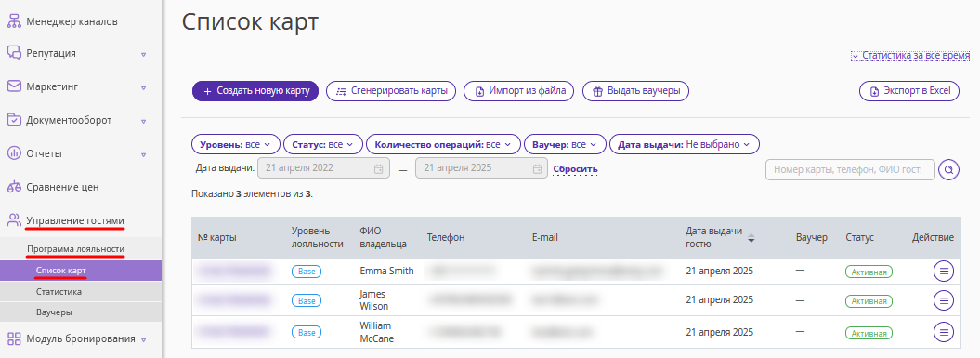Expand the Репутация menu arrow

(x=143, y=54)
